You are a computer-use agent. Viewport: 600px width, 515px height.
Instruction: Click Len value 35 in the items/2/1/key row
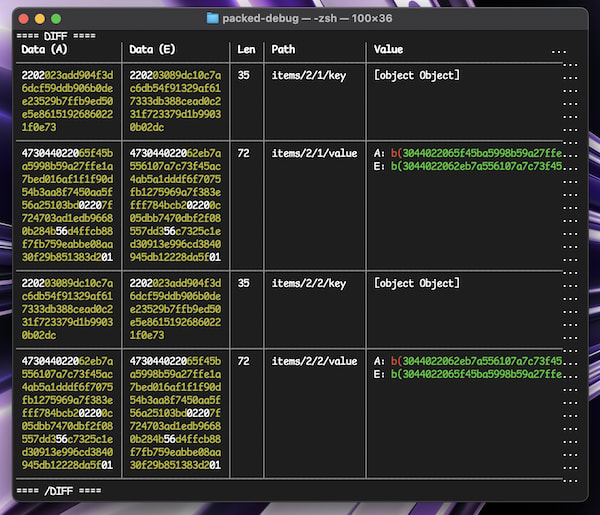[243, 75]
